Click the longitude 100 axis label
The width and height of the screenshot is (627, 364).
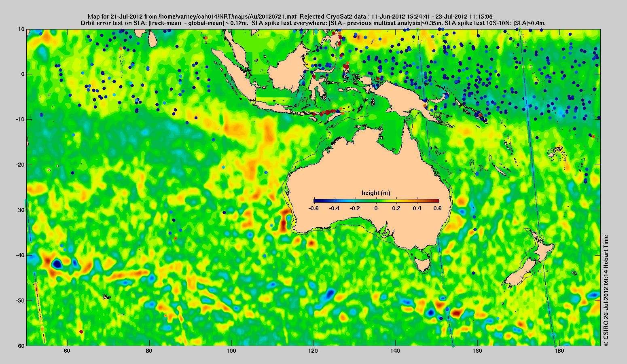tap(231, 351)
